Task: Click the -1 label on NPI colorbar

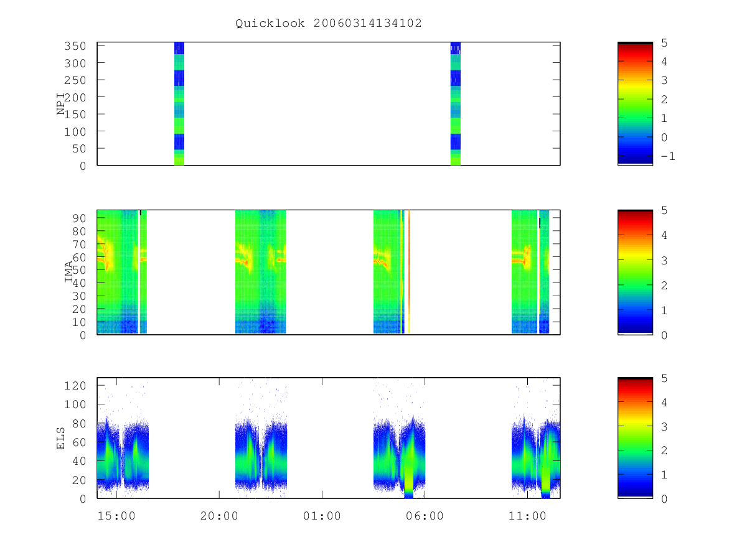Action: pos(667,156)
